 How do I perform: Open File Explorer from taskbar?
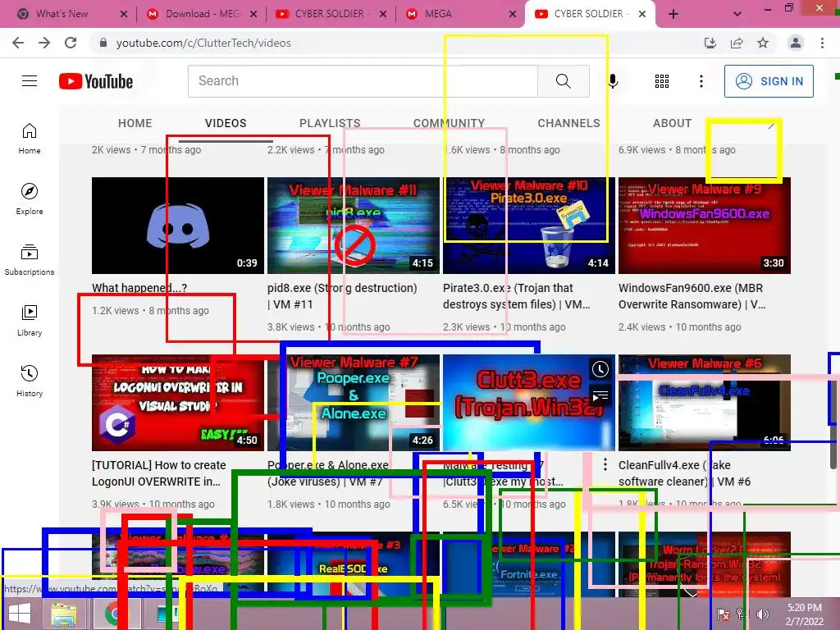coord(64,614)
